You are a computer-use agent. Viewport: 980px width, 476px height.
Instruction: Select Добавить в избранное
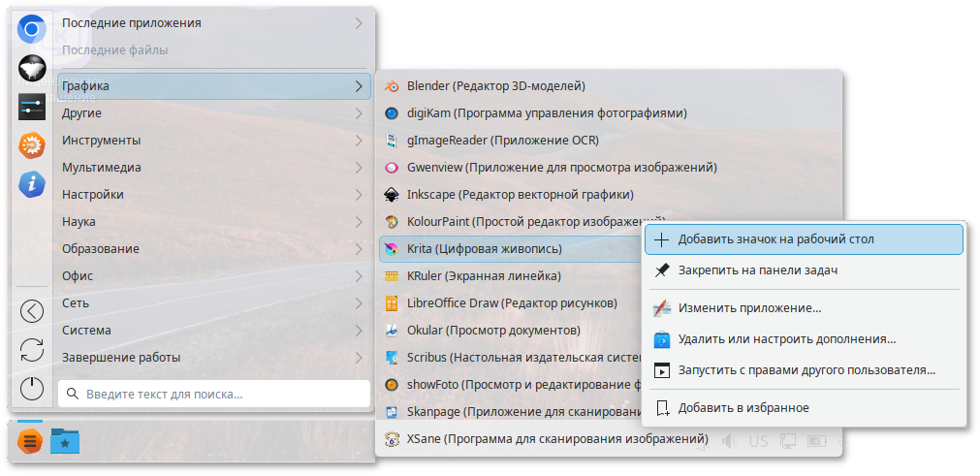[x=804, y=408]
